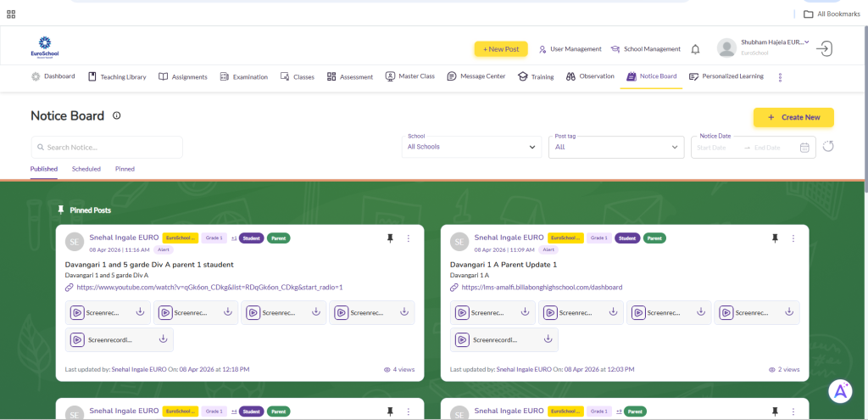This screenshot has width=868, height=420.
Task: Toggle pin on Davangari 1 A Parent Update post
Action: click(x=775, y=238)
